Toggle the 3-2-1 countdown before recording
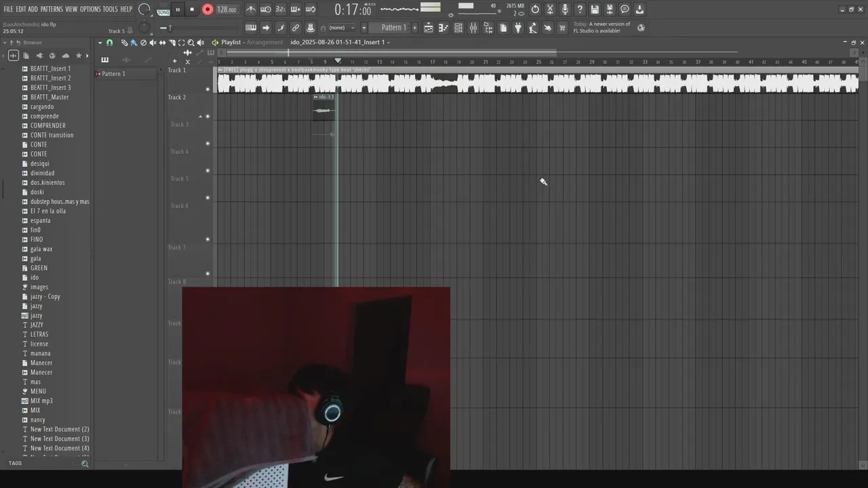868x488 pixels. point(280,9)
